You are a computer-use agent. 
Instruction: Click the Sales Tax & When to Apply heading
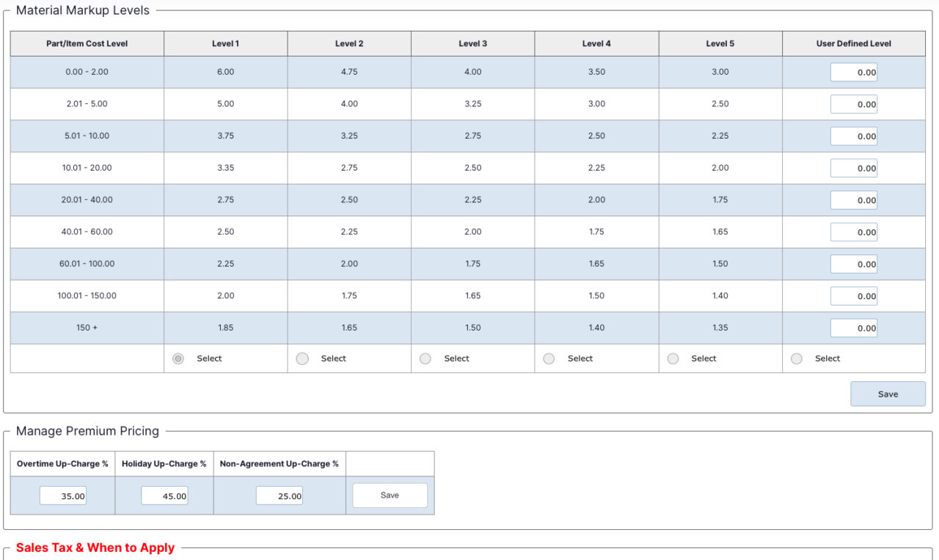(x=95, y=548)
